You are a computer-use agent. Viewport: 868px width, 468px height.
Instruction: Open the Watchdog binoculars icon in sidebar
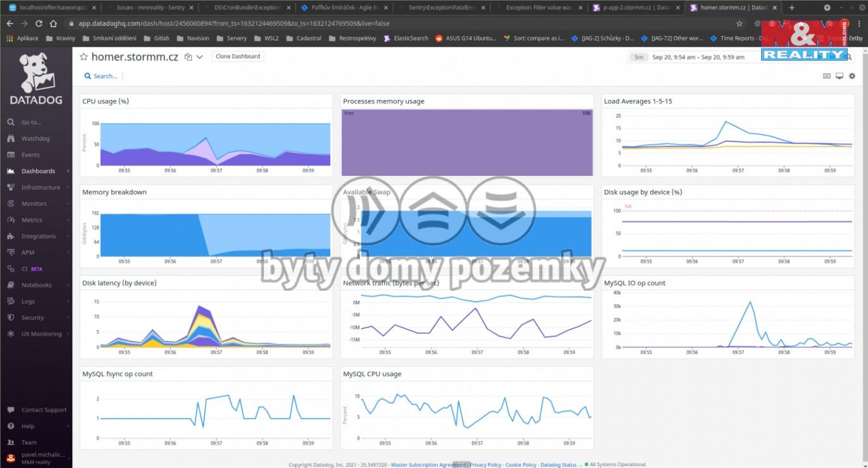click(10, 139)
